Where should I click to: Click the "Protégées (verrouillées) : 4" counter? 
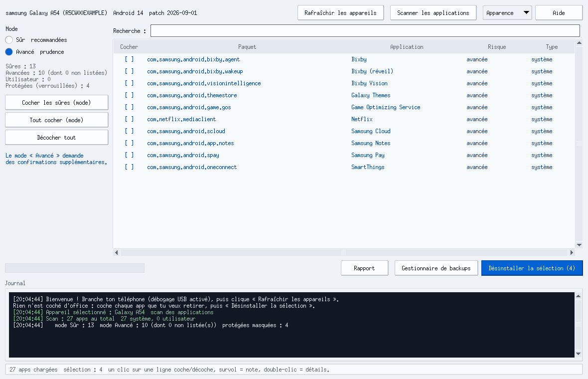(48, 86)
